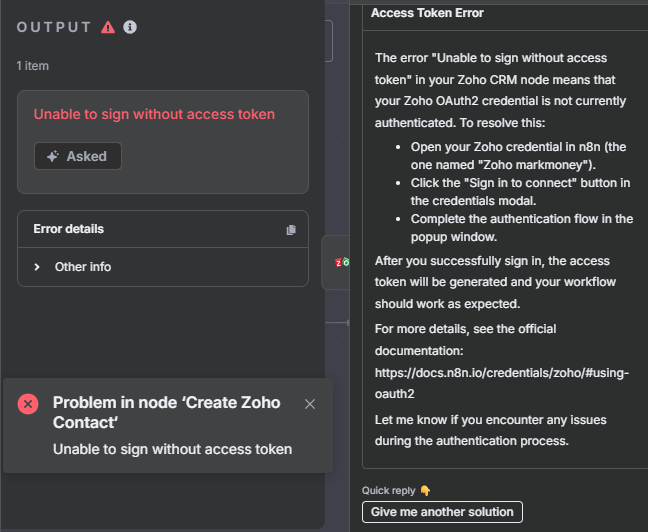Dismiss the 'Problem in node' notification
648x532 pixels.
pyautogui.click(x=310, y=404)
